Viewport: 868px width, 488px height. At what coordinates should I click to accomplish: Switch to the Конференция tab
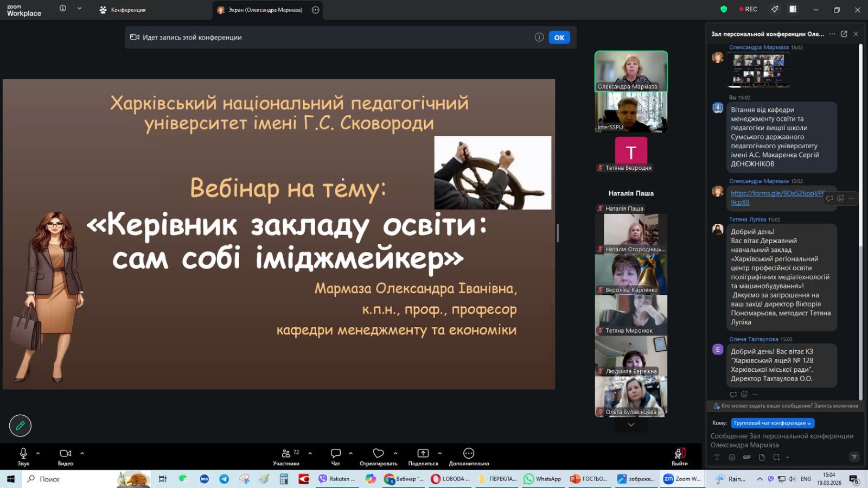click(123, 10)
